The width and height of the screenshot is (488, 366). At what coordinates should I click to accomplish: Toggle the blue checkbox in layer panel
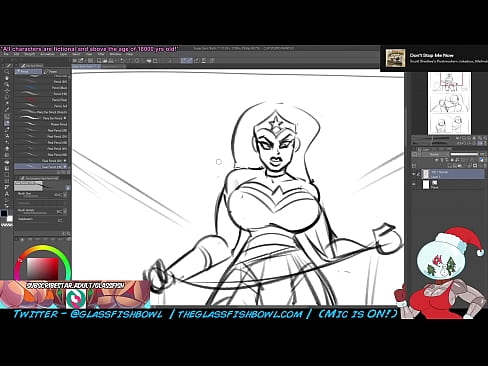[482, 160]
